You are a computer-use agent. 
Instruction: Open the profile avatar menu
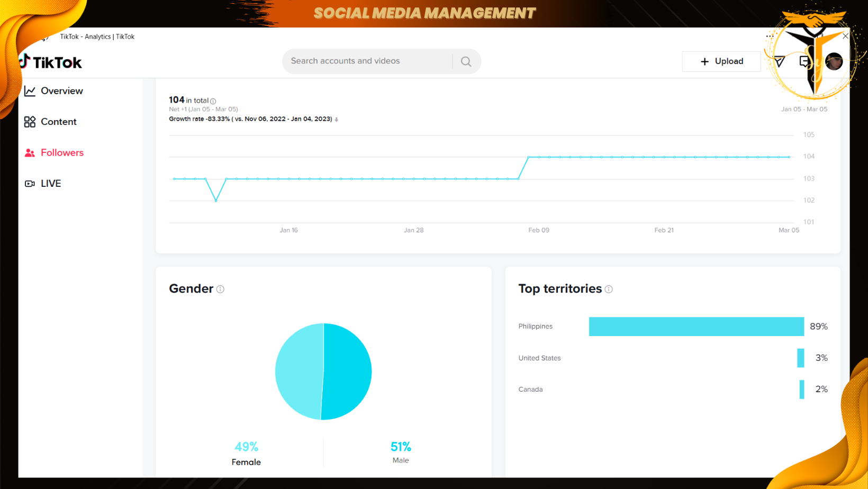pos(834,61)
